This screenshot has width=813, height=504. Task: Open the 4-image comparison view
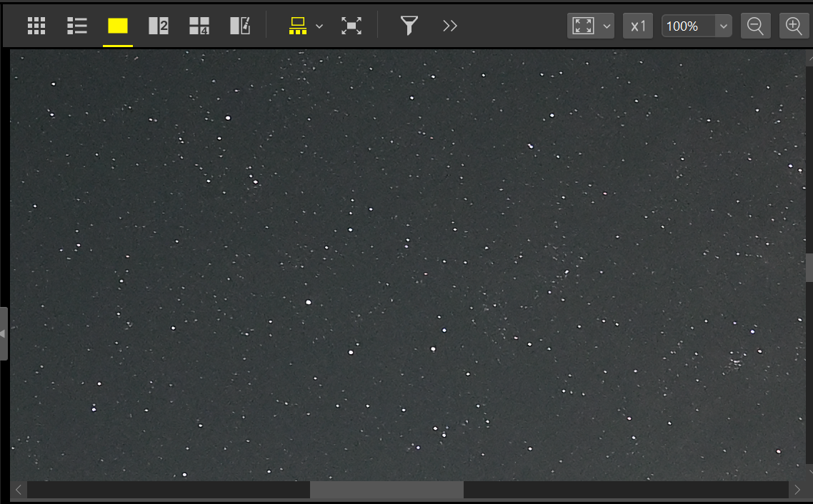(199, 26)
